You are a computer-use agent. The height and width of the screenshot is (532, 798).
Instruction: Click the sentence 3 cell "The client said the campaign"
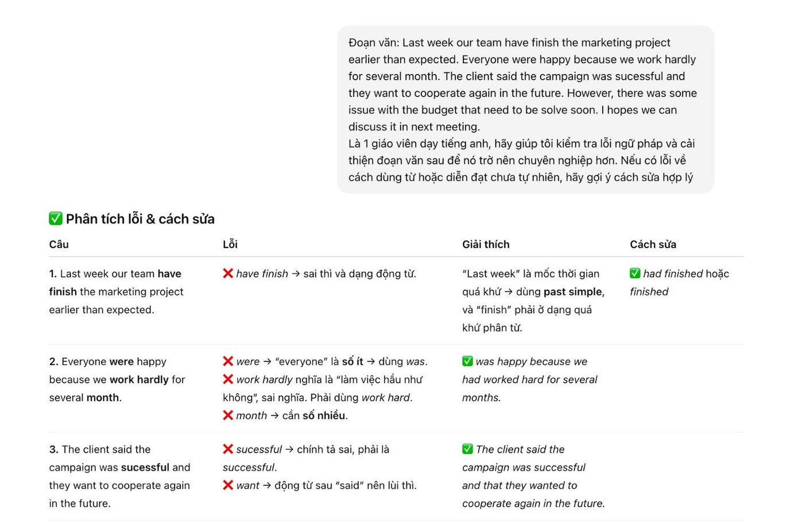[119, 476]
